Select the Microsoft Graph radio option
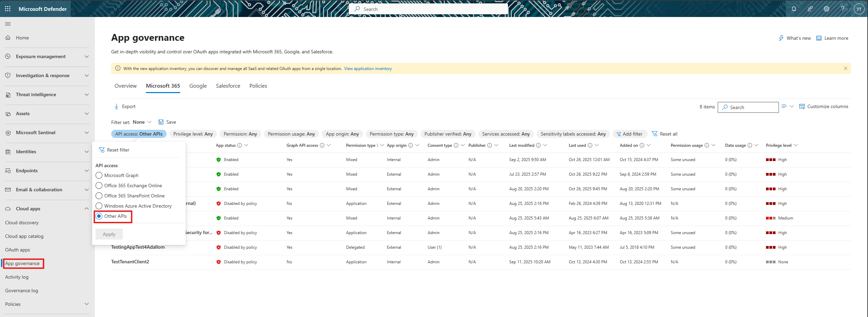 tap(99, 175)
